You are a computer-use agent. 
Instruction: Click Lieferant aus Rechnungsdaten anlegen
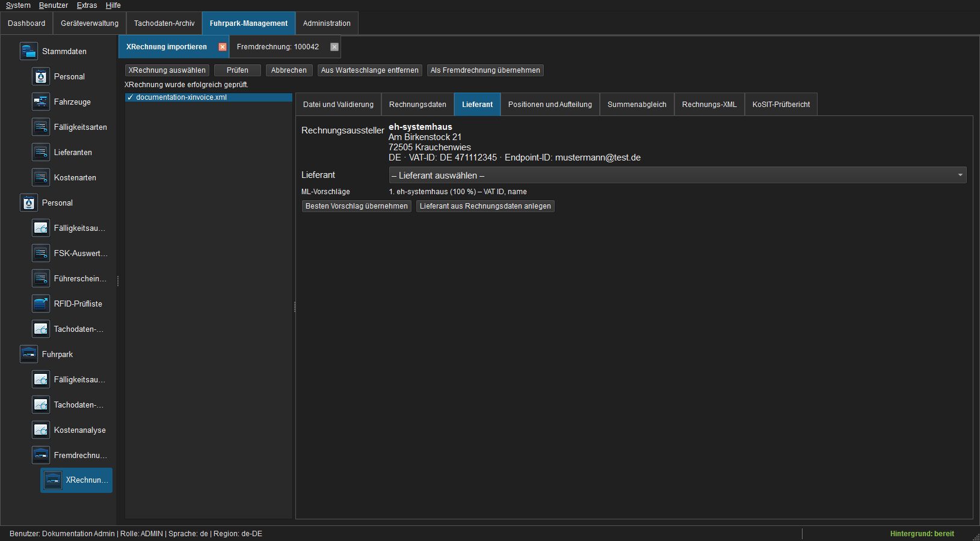pyautogui.click(x=485, y=206)
